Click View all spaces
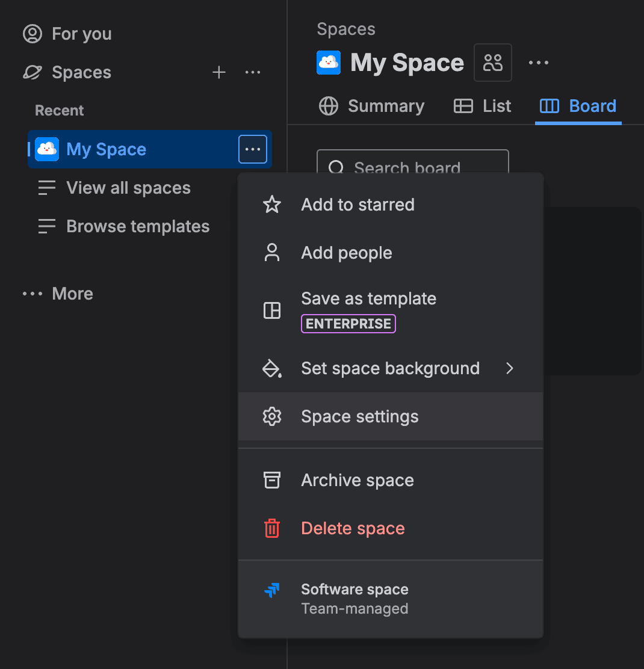 pyautogui.click(x=128, y=188)
